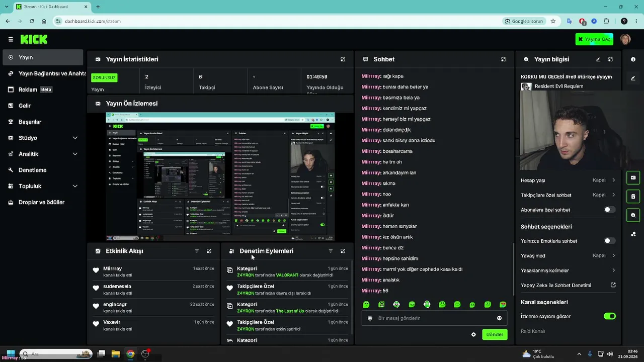Expand the Sohbet panel to fullscreen
This screenshot has width=644, height=362.
pyautogui.click(x=503, y=59)
